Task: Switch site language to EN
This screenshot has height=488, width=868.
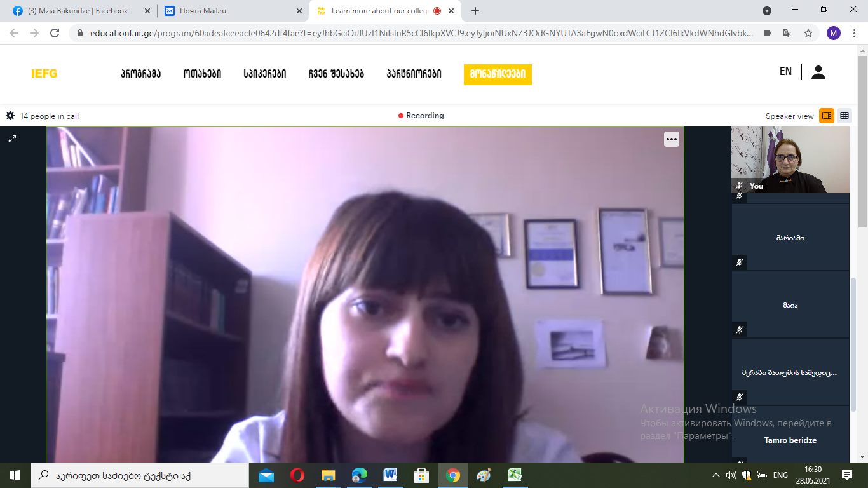Action: [x=785, y=72]
